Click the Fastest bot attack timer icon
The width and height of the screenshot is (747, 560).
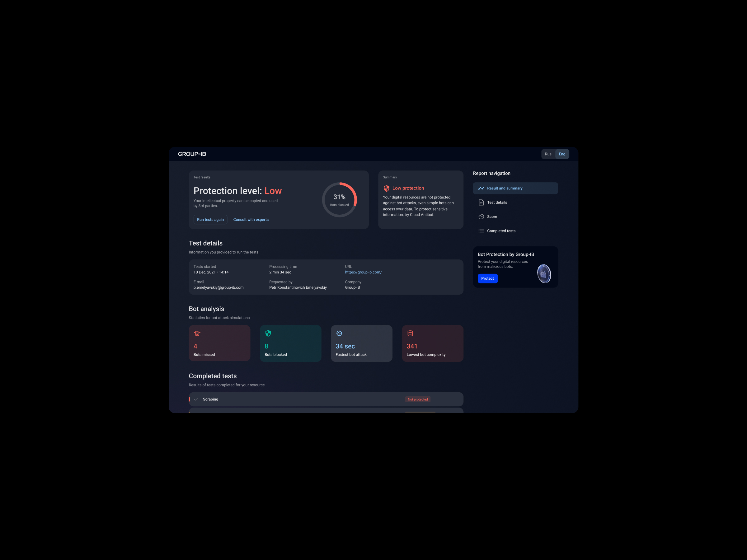tap(339, 334)
